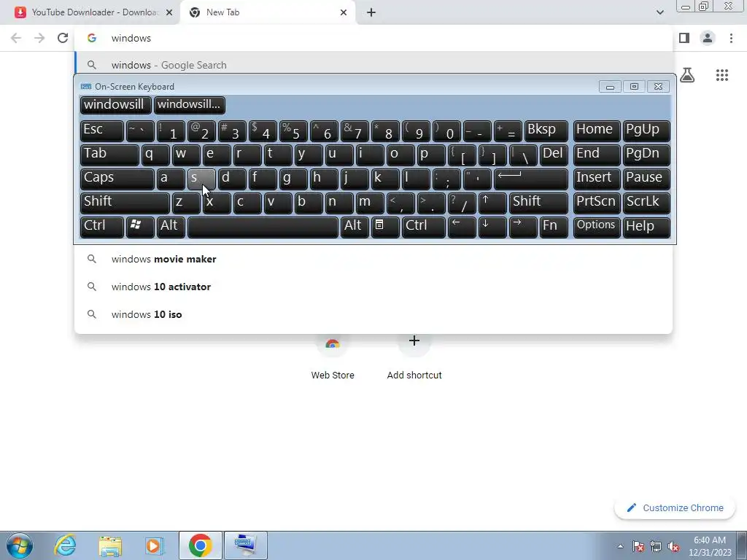Toggle the right Shift key on keyboard
747x560 pixels.
click(539, 203)
